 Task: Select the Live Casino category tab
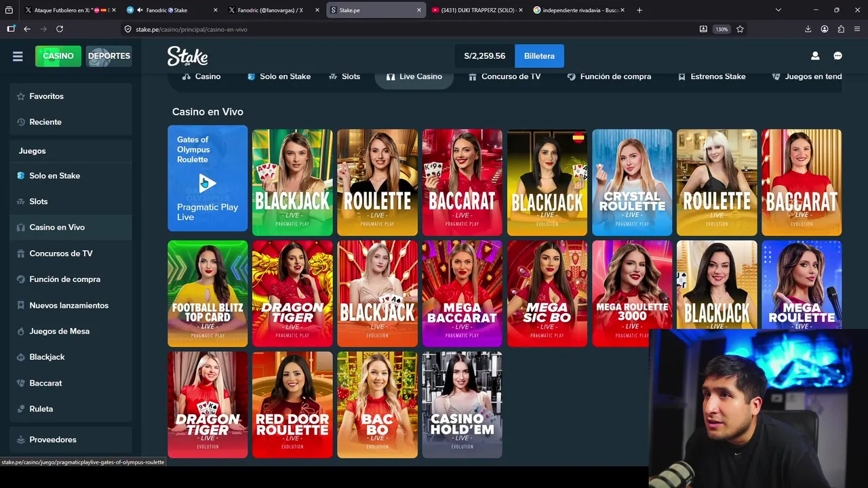coord(414,77)
